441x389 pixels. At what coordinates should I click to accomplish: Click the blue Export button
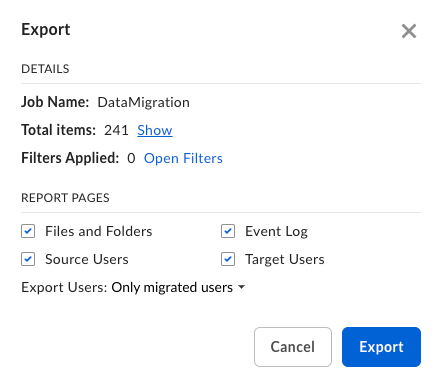point(381,347)
